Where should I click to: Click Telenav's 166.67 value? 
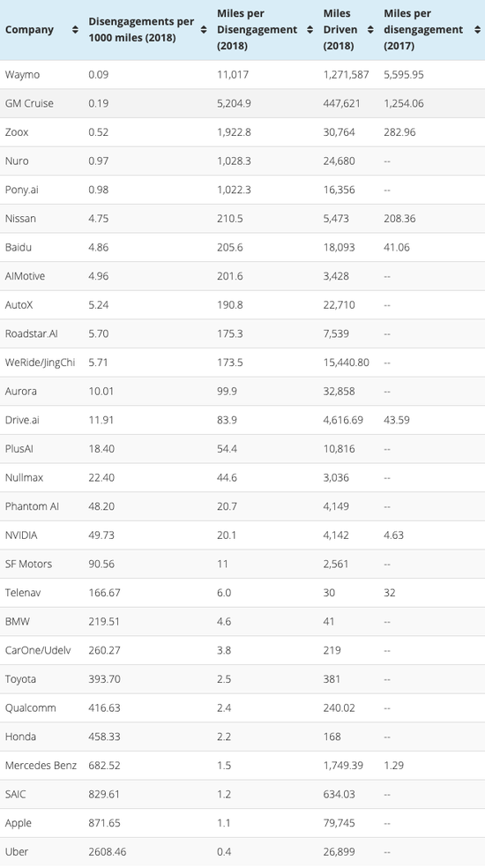(103, 593)
